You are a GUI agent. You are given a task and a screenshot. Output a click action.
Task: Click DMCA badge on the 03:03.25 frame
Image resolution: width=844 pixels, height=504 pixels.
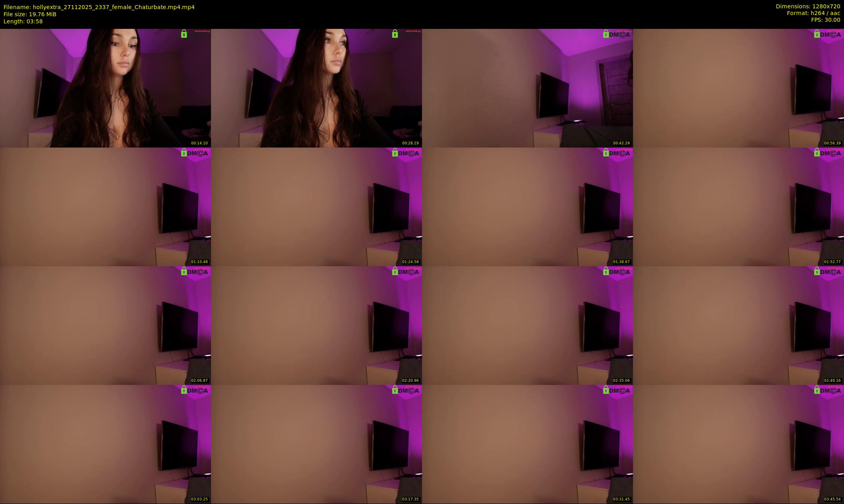coord(195,390)
